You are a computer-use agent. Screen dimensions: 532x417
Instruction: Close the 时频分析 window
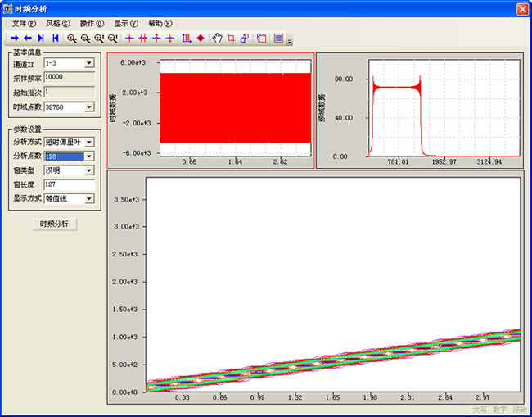click(521, 7)
